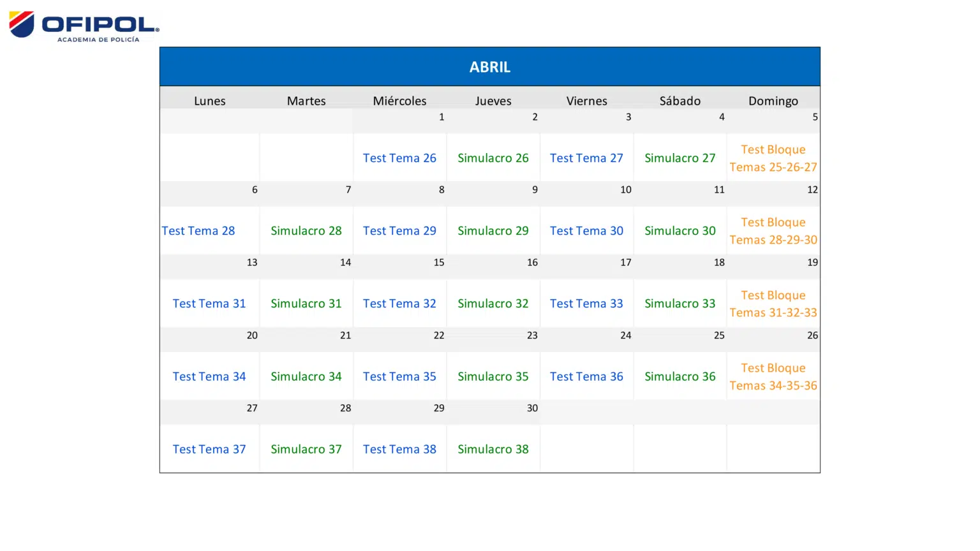Click the Domingo column header
Screen dimensions: 980x551
[x=773, y=101]
